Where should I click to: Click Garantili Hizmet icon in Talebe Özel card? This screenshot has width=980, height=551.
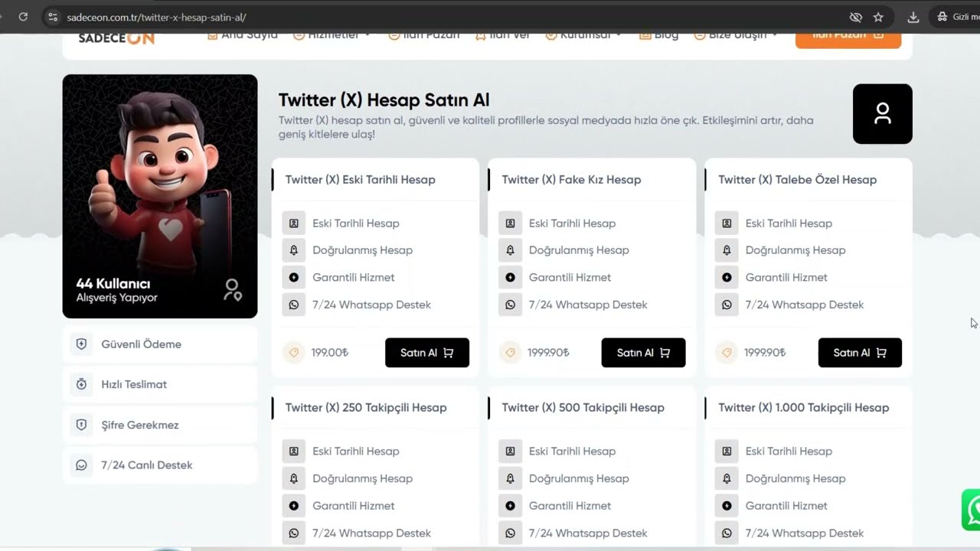click(x=727, y=277)
